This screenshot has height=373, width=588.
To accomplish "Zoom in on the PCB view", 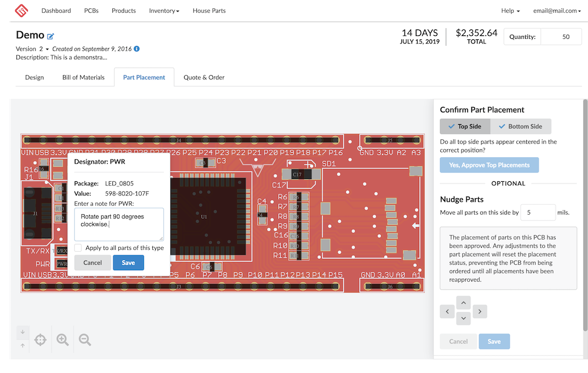I will pyautogui.click(x=63, y=339).
